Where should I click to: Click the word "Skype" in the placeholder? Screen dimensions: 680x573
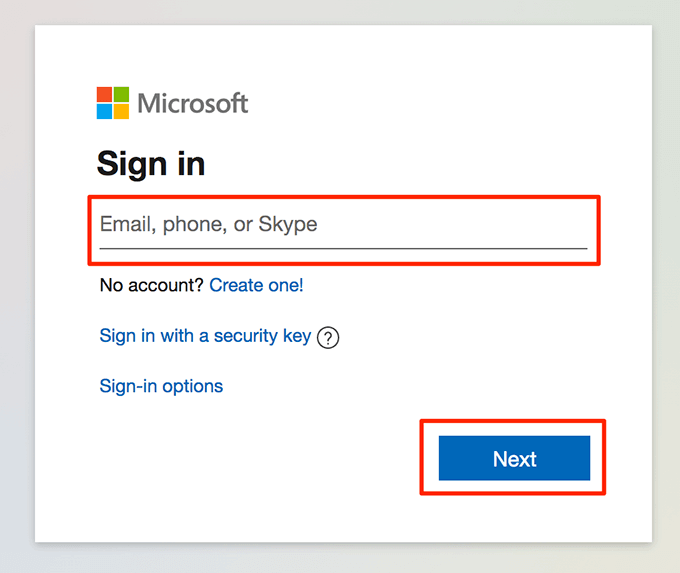[x=288, y=224]
